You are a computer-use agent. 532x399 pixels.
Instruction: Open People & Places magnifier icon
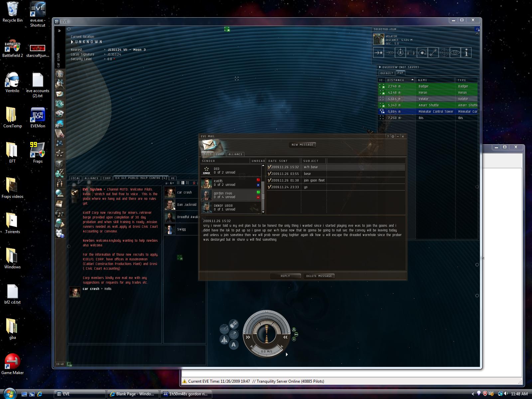(x=60, y=84)
